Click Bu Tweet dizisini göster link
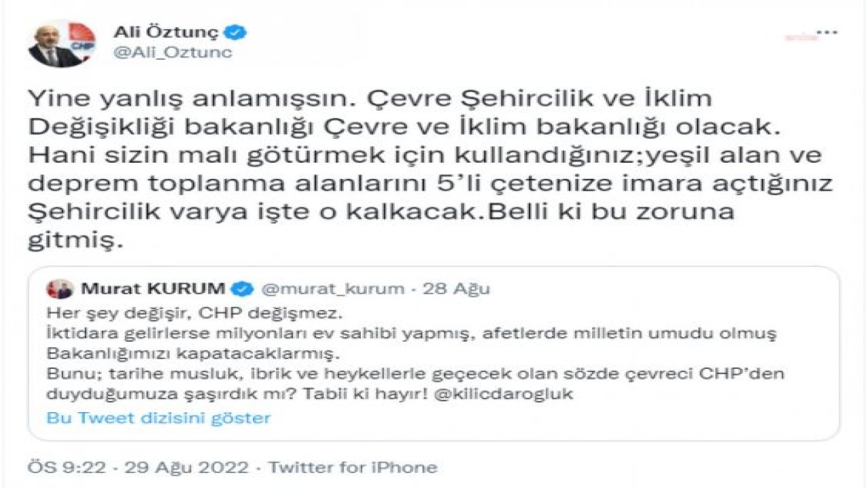This screenshot has height=488, width=868. pos(158,418)
